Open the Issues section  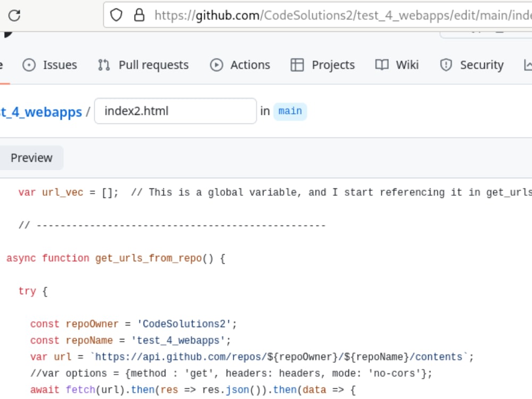[59, 64]
